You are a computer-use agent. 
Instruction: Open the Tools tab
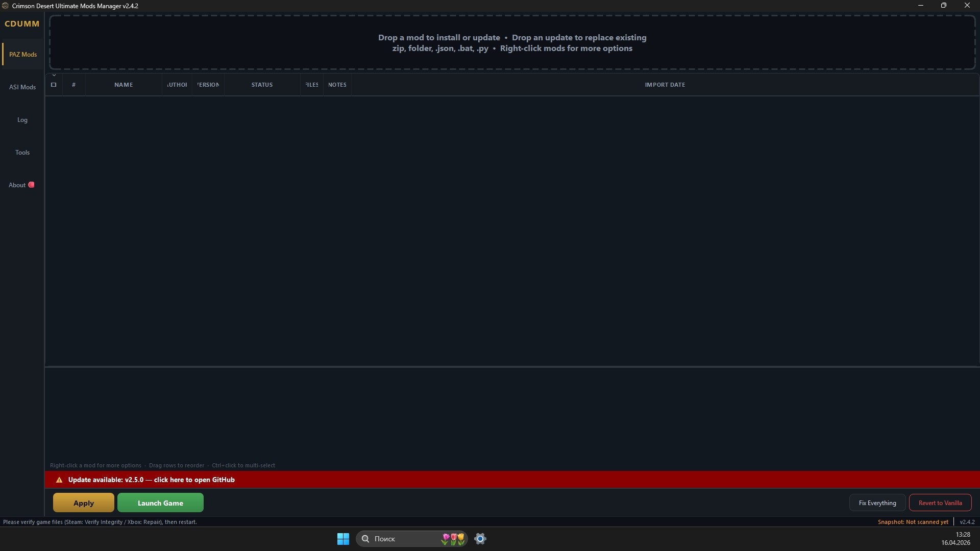[x=22, y=153]
